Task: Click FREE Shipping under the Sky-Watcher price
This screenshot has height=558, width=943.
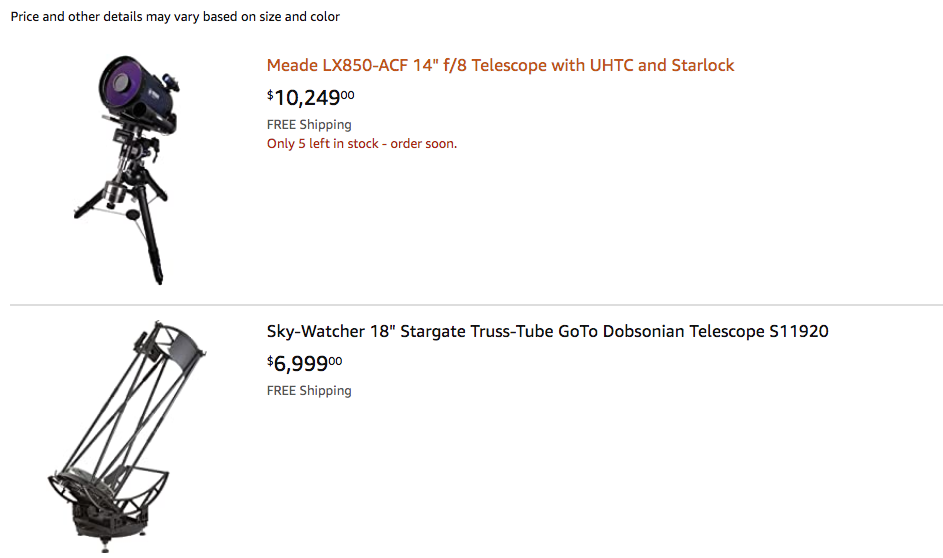Action: [x=309, y=391]
